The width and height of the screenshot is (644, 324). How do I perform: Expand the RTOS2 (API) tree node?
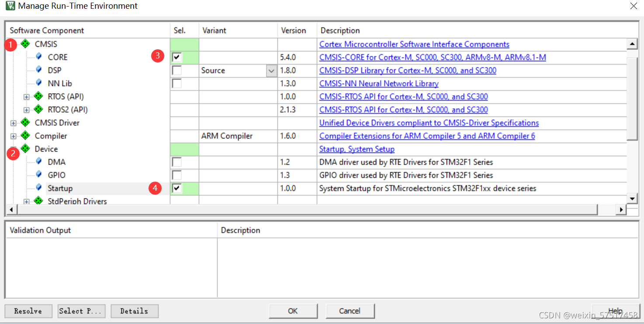27,110
